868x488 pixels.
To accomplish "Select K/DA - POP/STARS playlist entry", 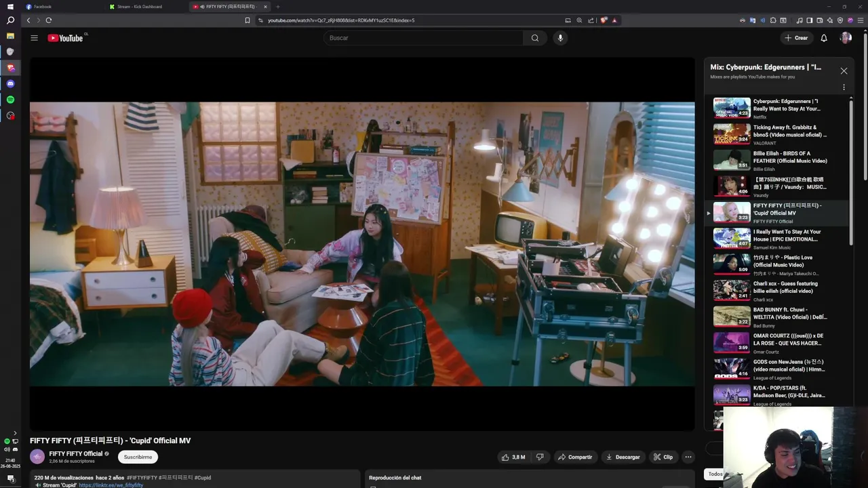I will [x=776, y=394].
